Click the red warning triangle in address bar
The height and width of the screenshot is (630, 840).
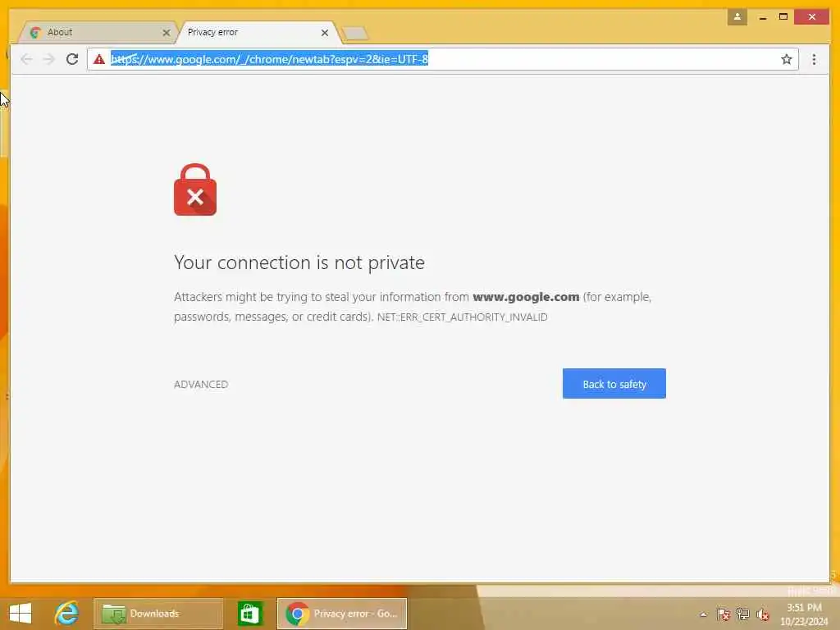(x=99, y=59)
